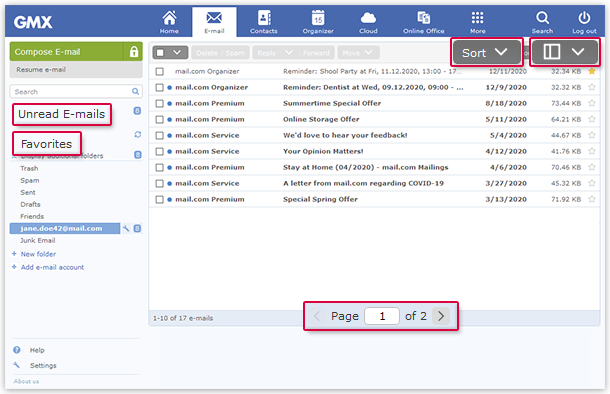This screenshot has width=610, height=394.
Task: Star the Online Storage Offer email
Action: 592,119
